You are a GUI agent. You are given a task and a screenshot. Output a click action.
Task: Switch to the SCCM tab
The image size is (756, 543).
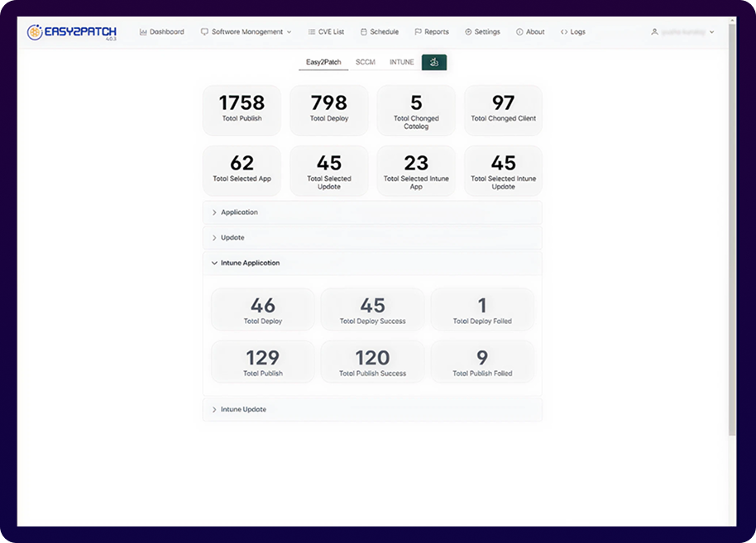[x=366, y=62]
